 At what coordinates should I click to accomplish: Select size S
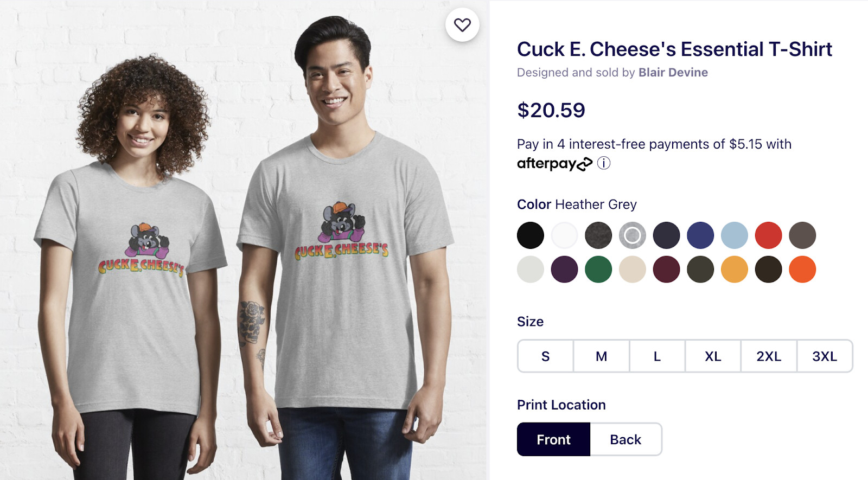pyautogui.click(x=546, y=356)
